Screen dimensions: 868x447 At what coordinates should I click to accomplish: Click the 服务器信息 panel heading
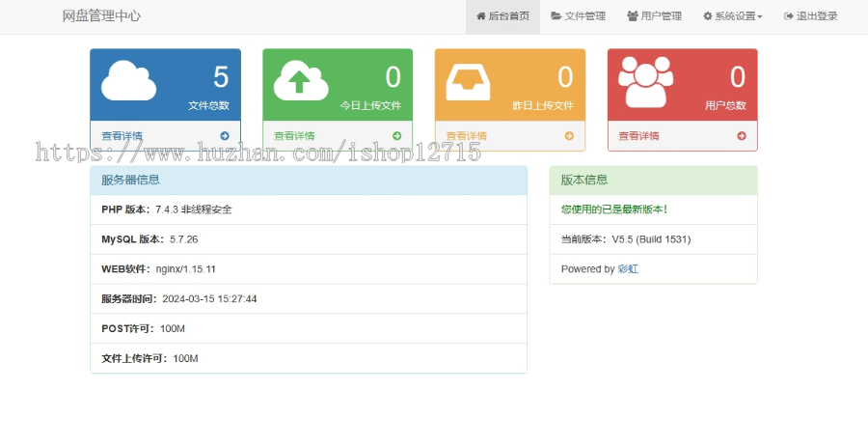pyautogui.click(x=309, y=180)
